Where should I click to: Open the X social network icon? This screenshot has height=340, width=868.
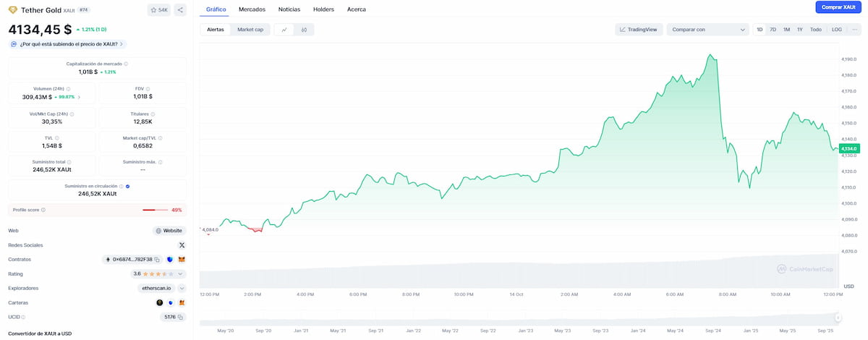point(182,245)
